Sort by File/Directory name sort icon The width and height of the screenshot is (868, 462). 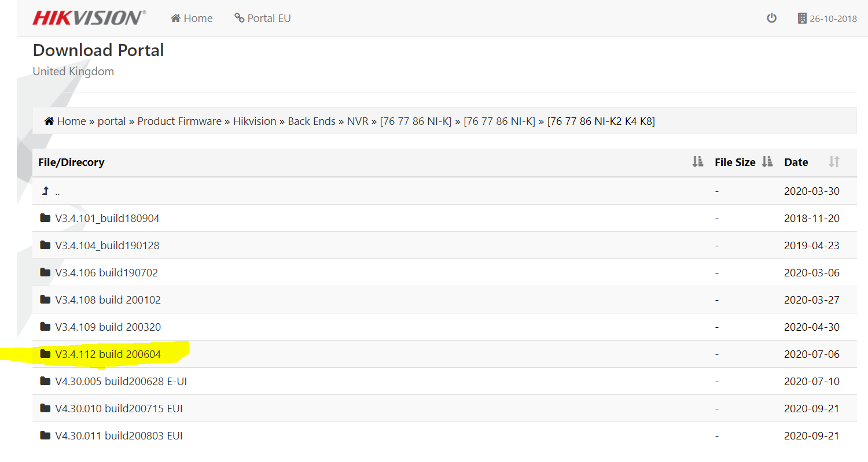tap(698, 162)
